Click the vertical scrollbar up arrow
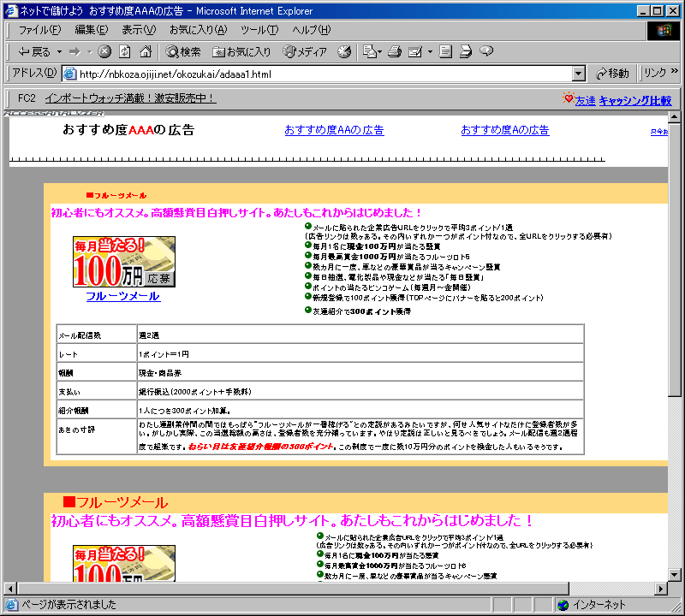The width and height of the screenshot is (685, 616). [x=674, y=117]
